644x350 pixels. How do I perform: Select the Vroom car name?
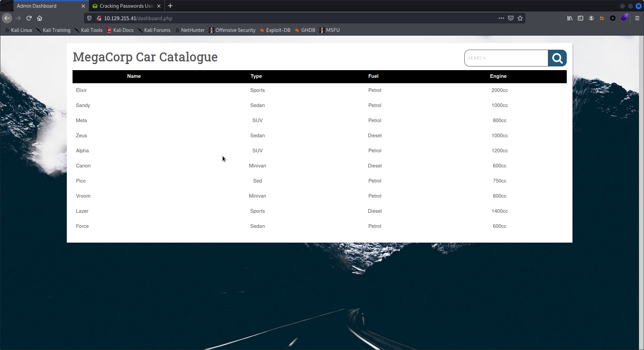83,196
